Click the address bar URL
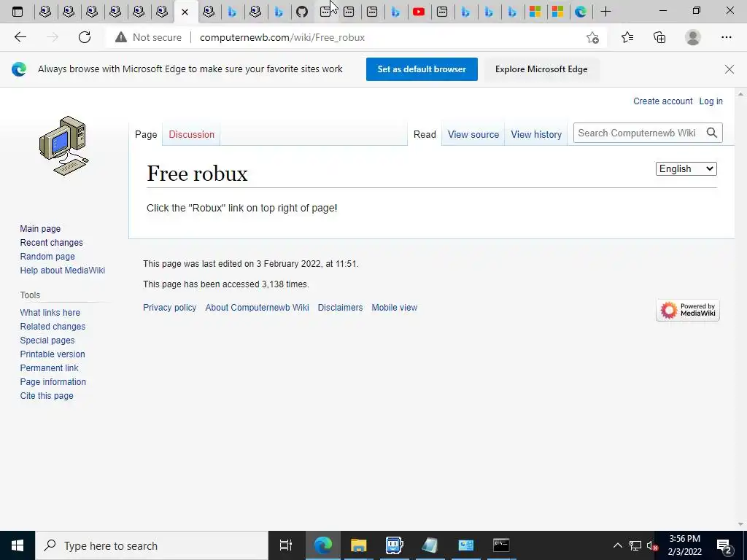The height and width of the screenshot is (560, 747). tap(282, 37)
